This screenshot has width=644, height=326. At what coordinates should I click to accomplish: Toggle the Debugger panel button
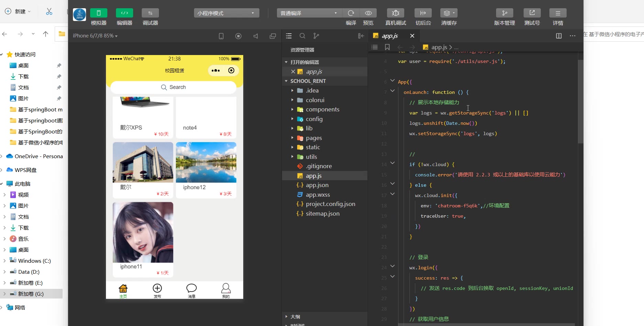(150, 13)
